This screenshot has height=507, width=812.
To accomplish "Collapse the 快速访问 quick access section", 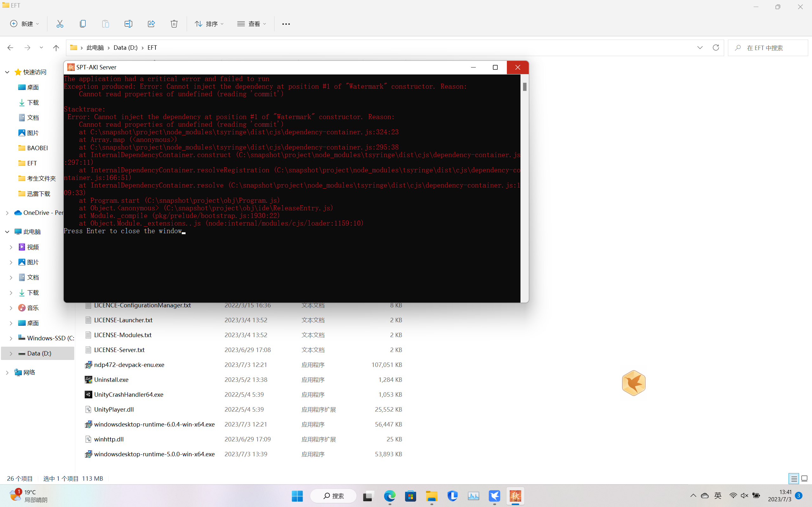I will tap(7, 72).
